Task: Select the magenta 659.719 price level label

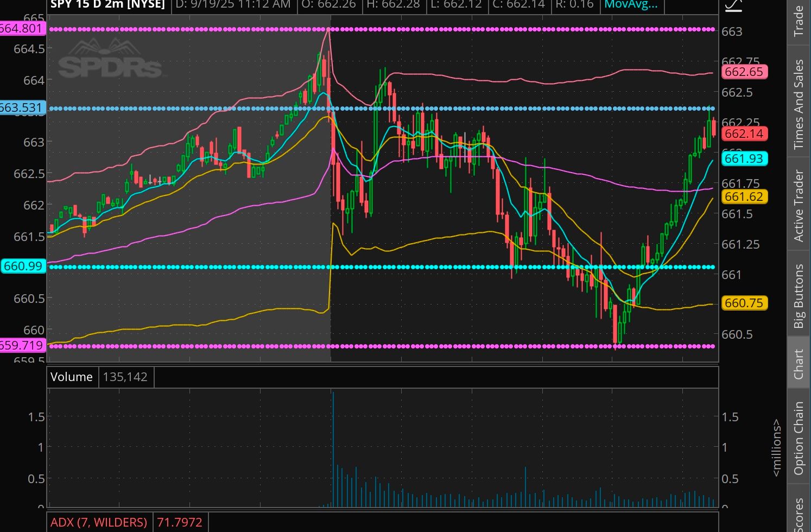Action: (22, 345)
